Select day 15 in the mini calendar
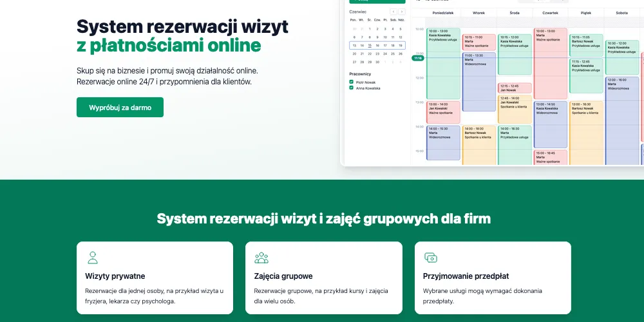 click(x=370, y=46)
